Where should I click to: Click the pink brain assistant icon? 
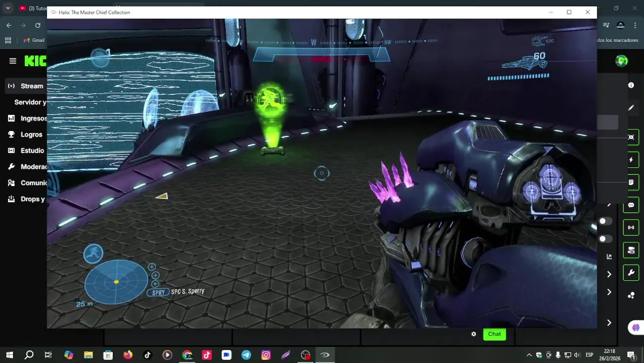(636, 328)
